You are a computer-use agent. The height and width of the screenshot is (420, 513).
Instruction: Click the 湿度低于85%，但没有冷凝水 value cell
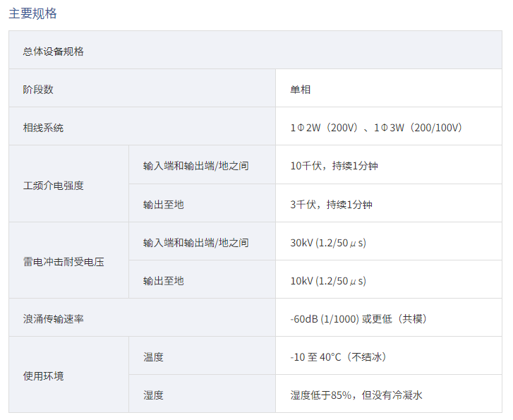tap(356, 395)
